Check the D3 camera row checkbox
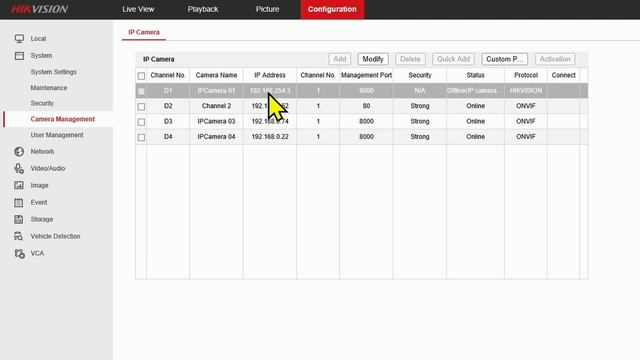 pyautogui.click(x=141, y=122)
